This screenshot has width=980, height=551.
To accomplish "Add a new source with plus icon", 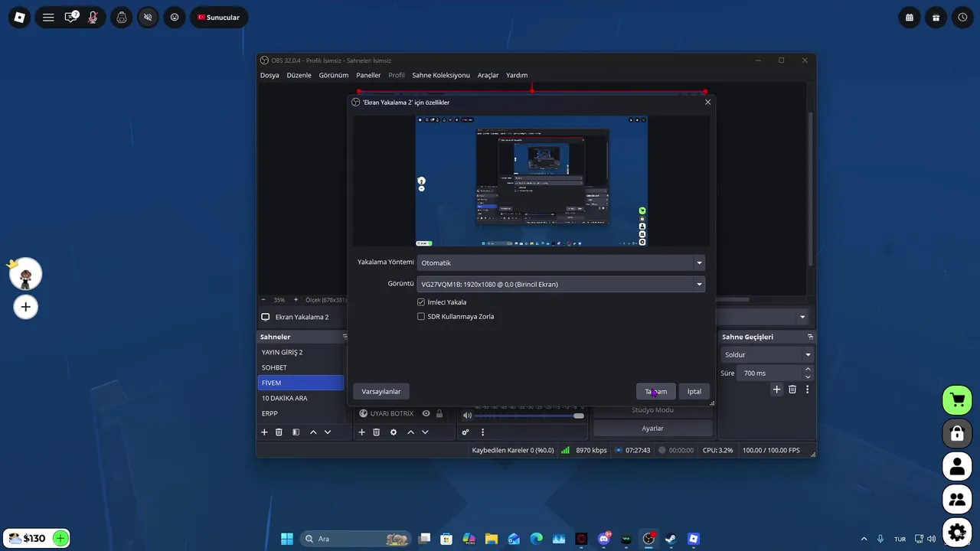I will tap(361, 432).
